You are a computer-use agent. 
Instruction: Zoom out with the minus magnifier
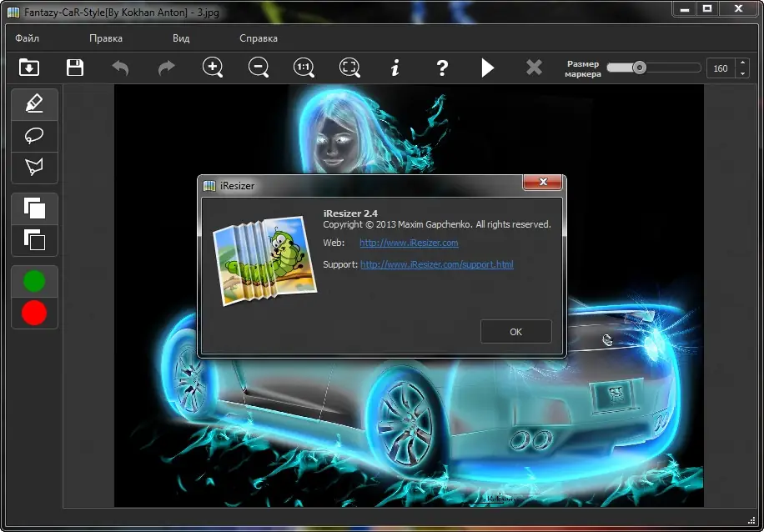[x=259, y=68]
